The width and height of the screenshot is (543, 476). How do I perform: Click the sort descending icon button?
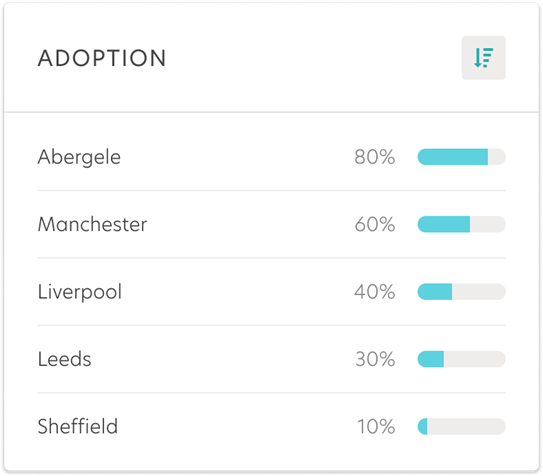(483, 58)
